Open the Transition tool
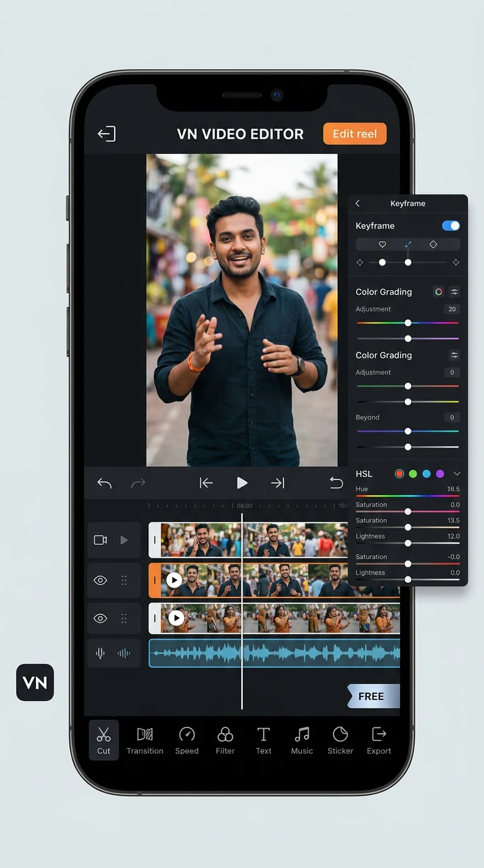The width and height of the screenshot is (484, 868). click(145, 740)
